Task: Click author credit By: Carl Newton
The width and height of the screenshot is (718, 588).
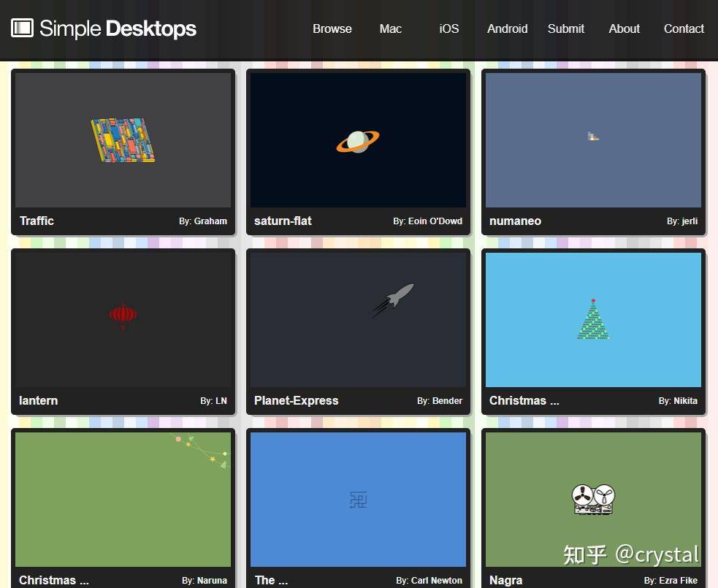Action: pos(429,581)
